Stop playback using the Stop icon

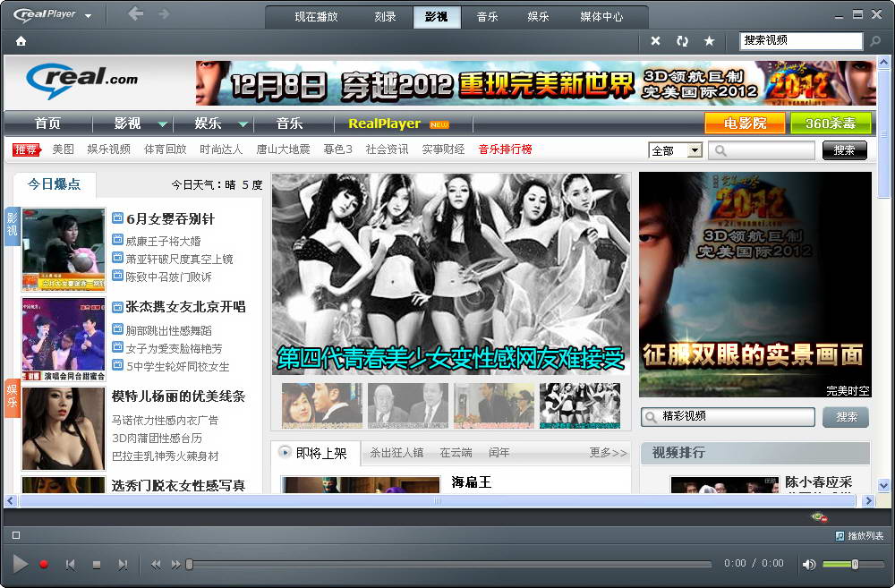click(x=98, y=564)
